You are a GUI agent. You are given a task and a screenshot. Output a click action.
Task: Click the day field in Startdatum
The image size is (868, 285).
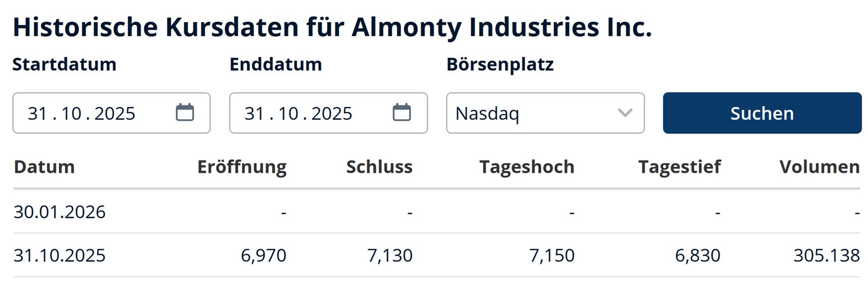38,113
